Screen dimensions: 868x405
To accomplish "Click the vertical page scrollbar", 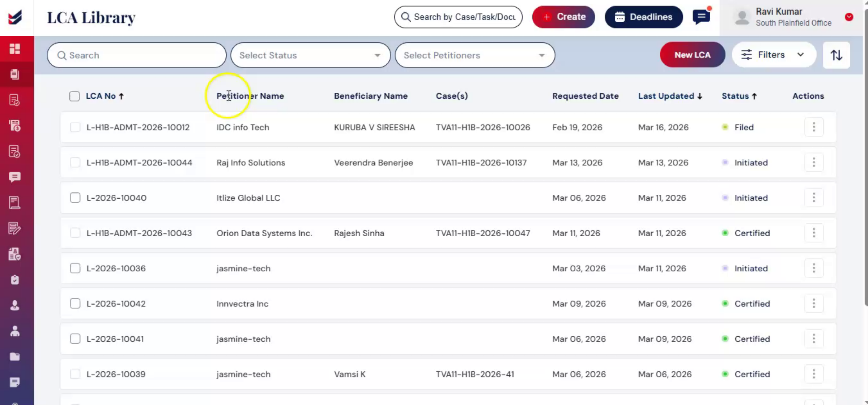I will [865, 157].
